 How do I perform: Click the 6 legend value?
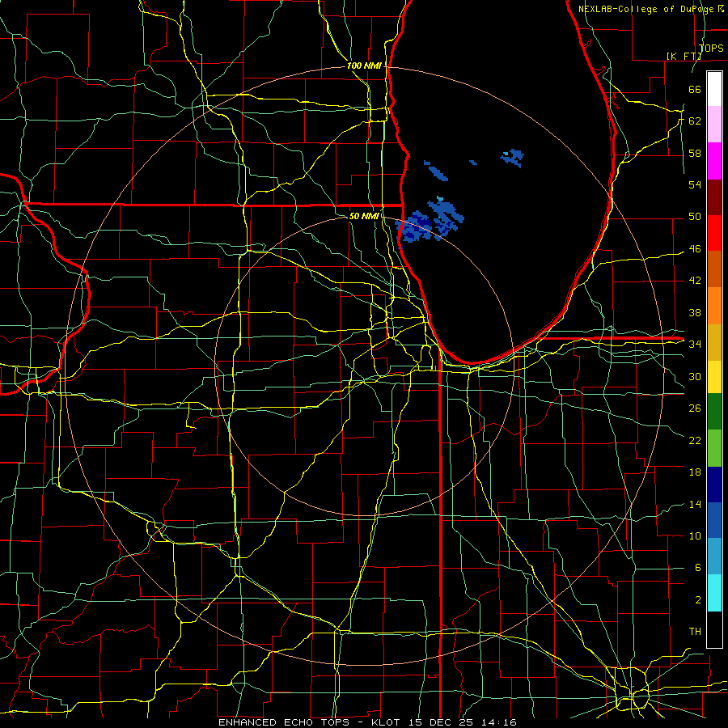click(697, 567)
